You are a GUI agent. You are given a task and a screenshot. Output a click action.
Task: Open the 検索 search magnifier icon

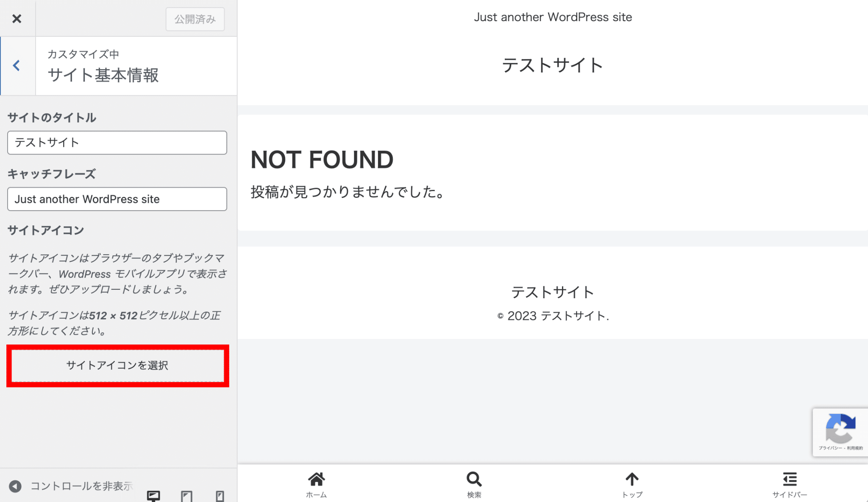coord(474,480)
